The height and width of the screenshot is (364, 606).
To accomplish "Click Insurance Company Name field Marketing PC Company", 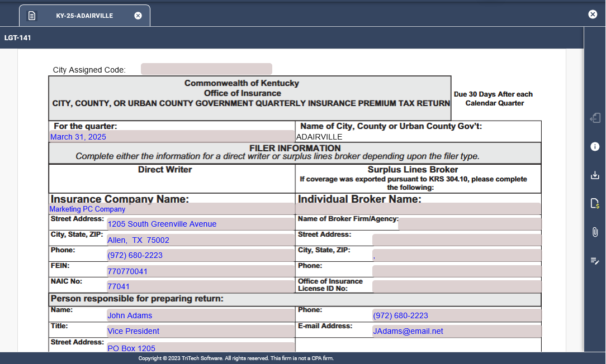I will pyautogui.click(x=172, y=209).
